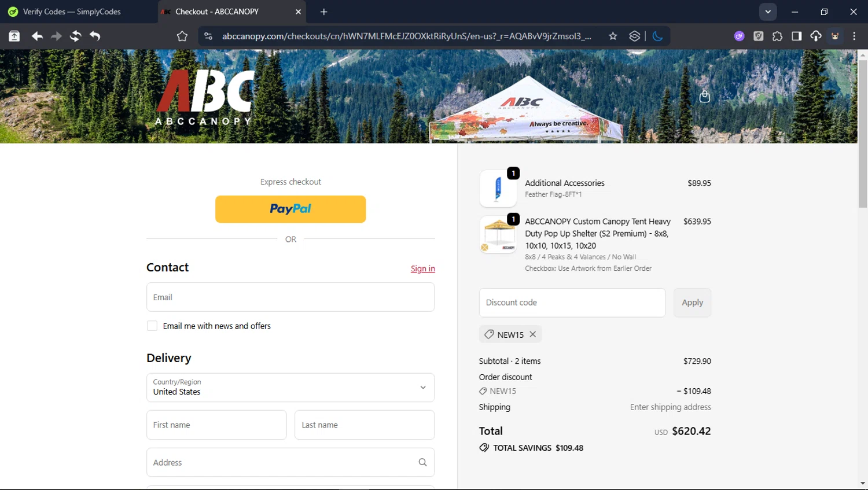Click the layers icon in address bar

click(635, 36)
